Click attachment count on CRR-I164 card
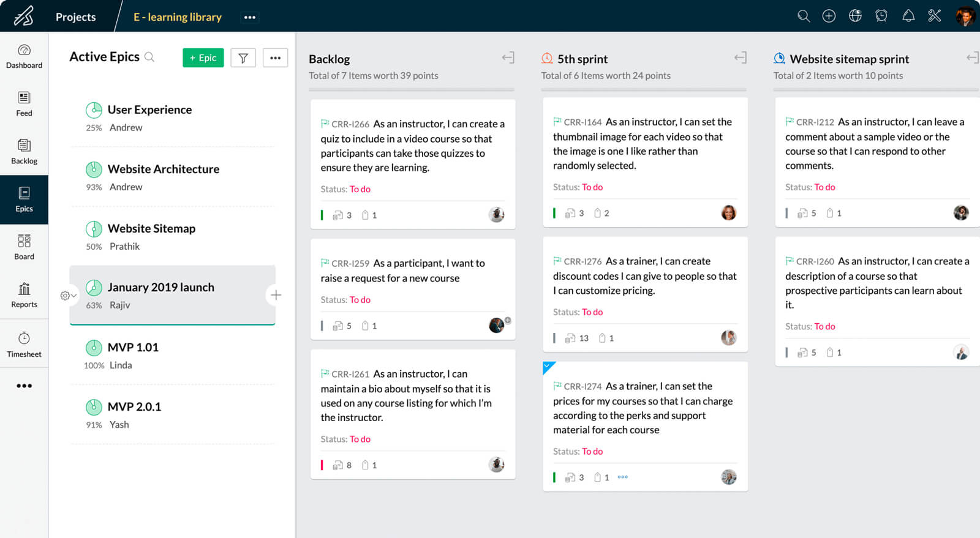Image resolution: width=980 pixels, height=538 pixels. click(x=601, y=213)
